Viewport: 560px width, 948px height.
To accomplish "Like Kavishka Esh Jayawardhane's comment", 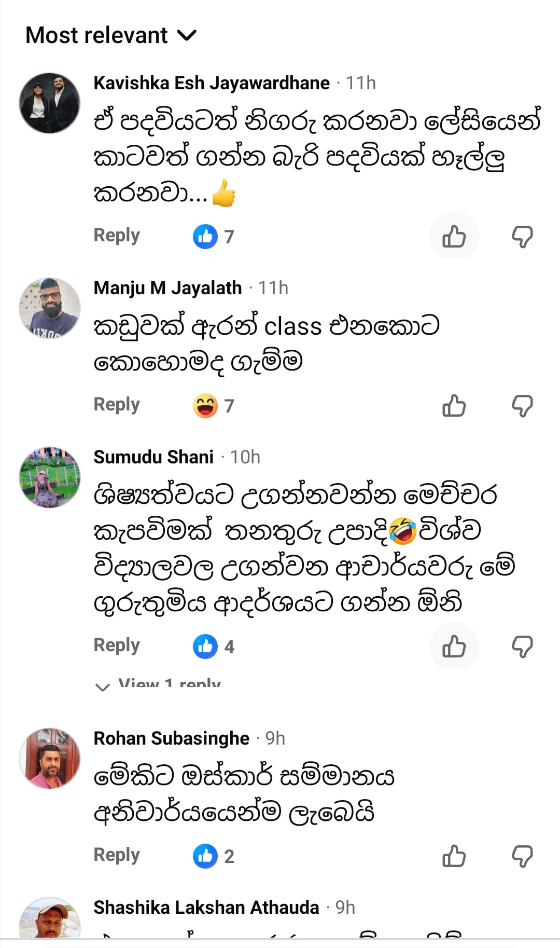I will [x=454, y=237].
